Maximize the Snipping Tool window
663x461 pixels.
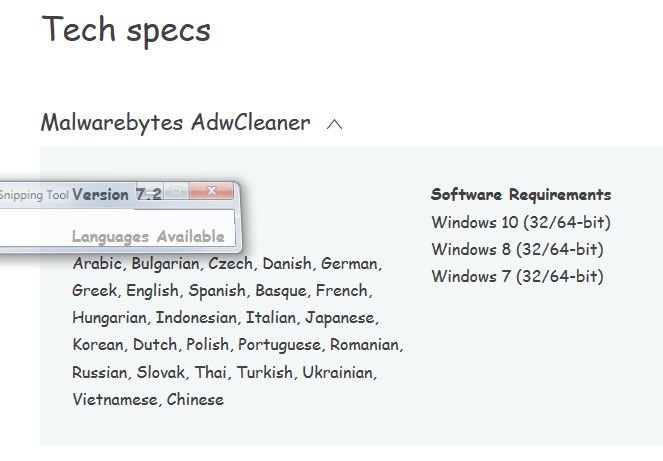(x=177, y=191)
